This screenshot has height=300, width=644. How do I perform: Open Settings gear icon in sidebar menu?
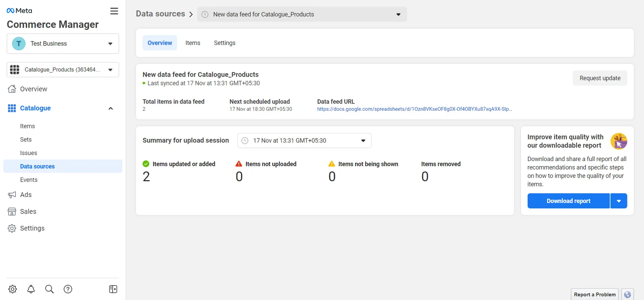click(12, 228)
